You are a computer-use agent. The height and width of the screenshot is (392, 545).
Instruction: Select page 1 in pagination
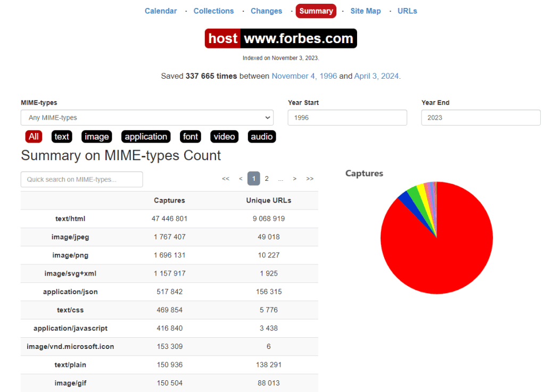coord(254,179)
